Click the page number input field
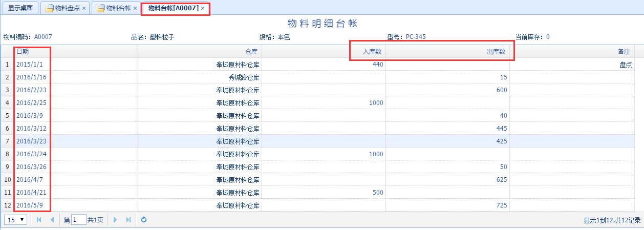 pos(78,220)
